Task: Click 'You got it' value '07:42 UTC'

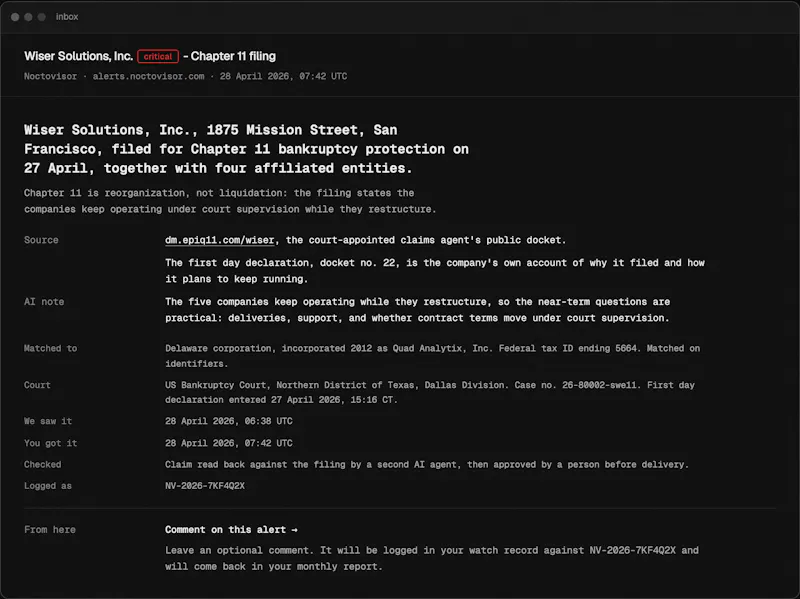Action: coord(229,443)
